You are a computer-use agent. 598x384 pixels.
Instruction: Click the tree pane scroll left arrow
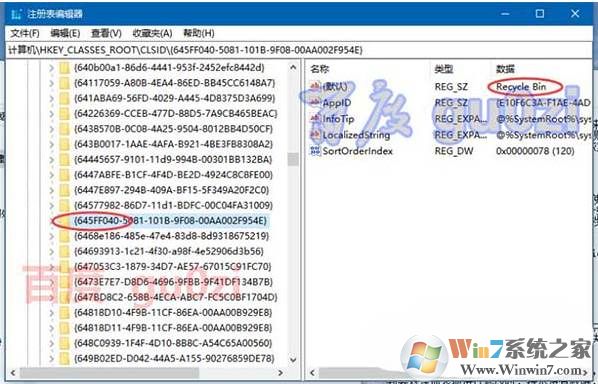pos(13,373)
